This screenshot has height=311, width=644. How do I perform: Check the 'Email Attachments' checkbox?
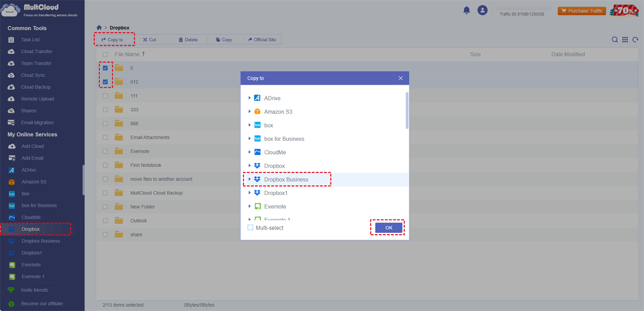click(x=105, y=138)
